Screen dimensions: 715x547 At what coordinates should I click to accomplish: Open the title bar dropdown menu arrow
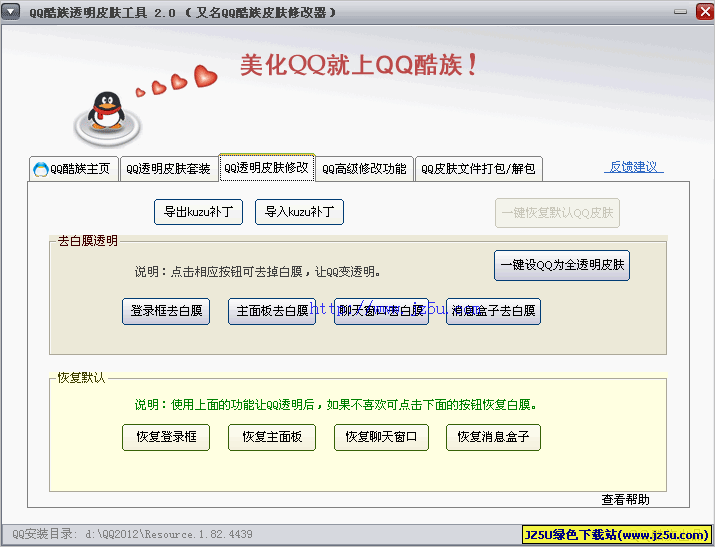[x=10, y=11]
